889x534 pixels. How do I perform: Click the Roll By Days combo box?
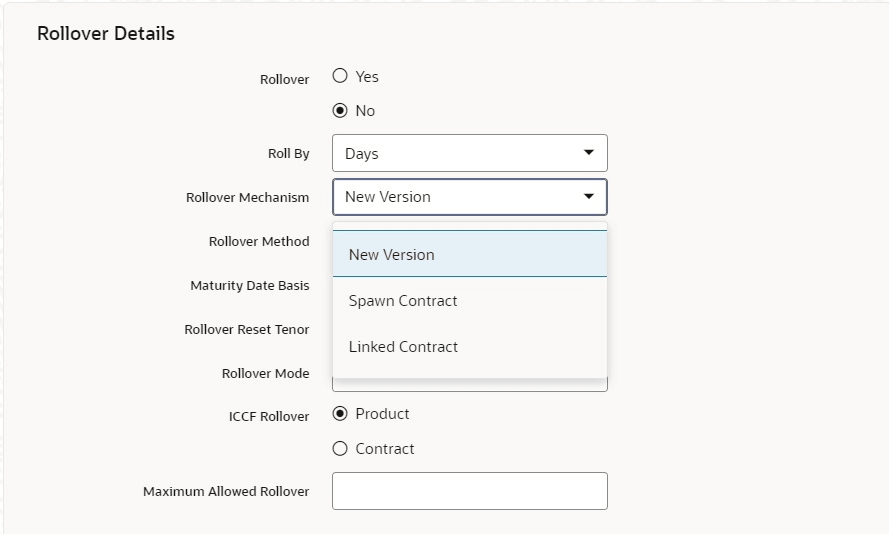click(x=469, y=153)
